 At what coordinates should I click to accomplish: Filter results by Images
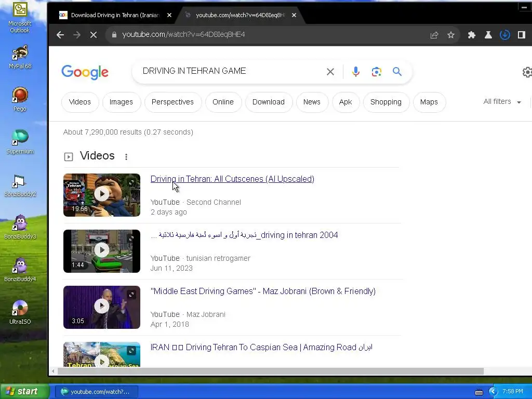click(121, 102)
